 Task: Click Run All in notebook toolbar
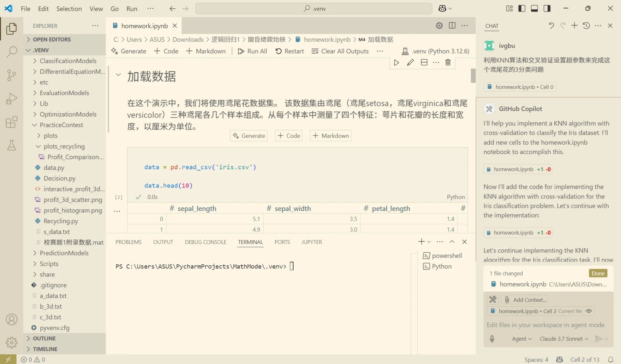click(252, 51)
